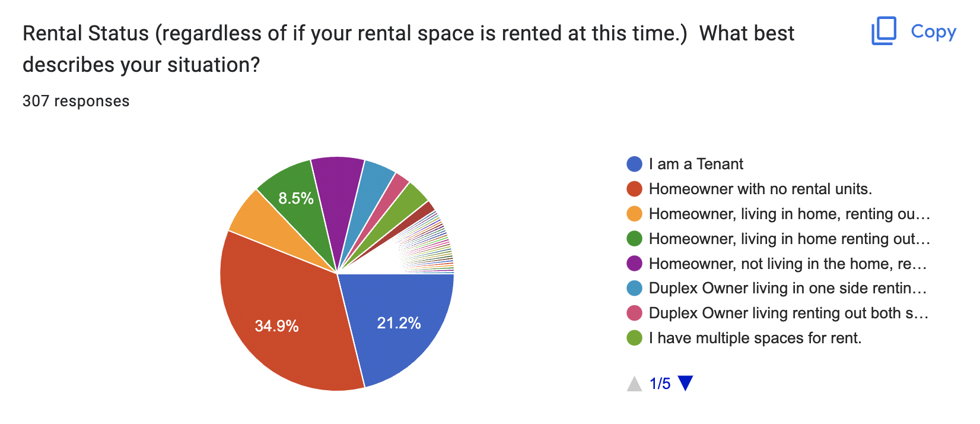Click the blue 'I am a Tenant' legend dot
Viewport: 980px width, 424px height.
[x=634, y=164]
